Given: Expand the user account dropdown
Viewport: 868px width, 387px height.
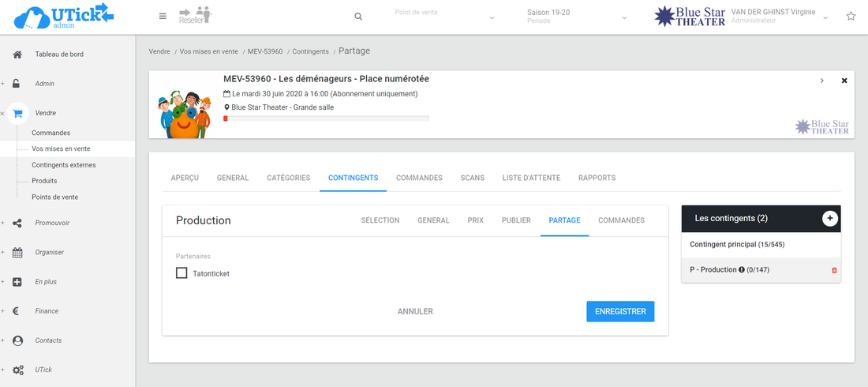Looking at the screenshot, I should point(826,17).
